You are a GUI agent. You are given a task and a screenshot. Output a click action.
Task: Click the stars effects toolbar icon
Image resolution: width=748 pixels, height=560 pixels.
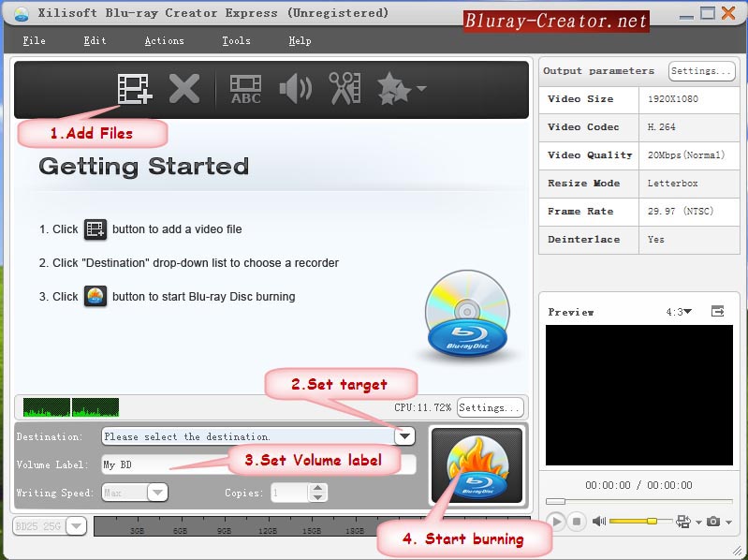click(394, 89)
